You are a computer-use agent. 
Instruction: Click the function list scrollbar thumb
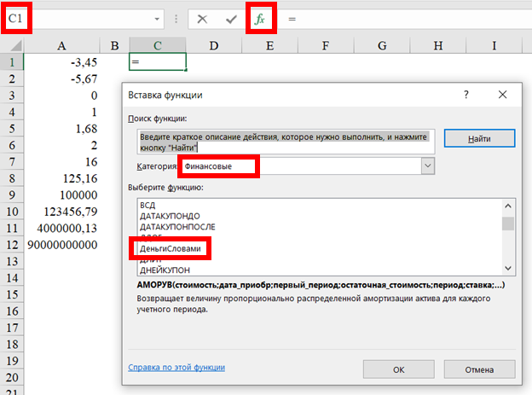tap(508, 224)
